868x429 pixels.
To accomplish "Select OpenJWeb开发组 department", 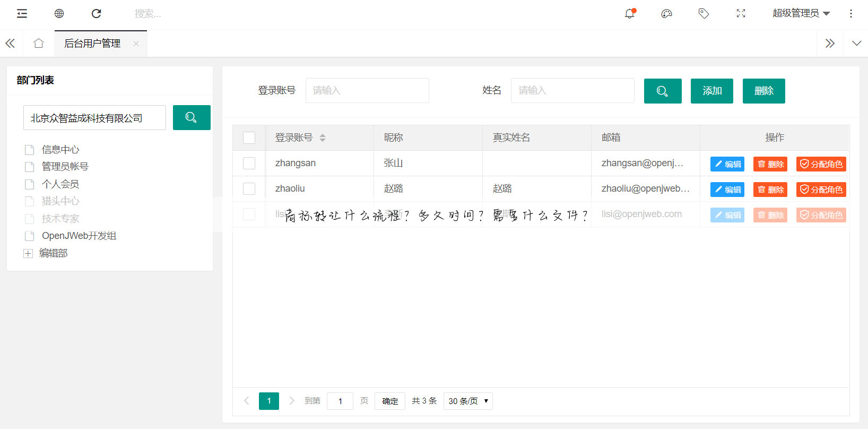I will pyautogui.click(x=79, y=236).
